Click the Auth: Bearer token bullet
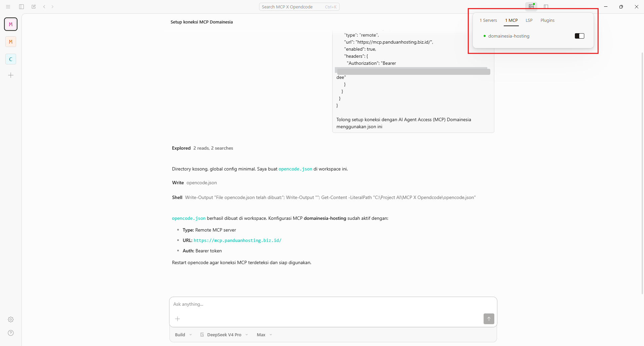Viewport: 644px width, 346px height. tap(202, 251)
